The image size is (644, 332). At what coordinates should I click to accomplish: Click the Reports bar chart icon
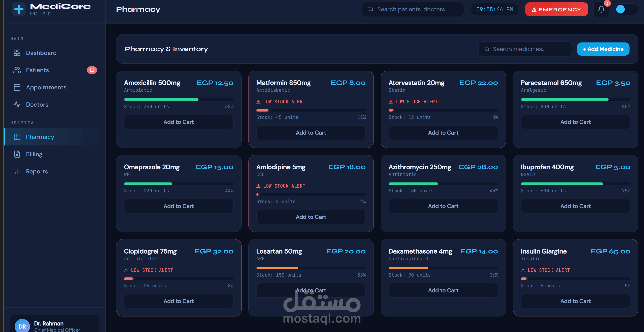pos(17,171)
